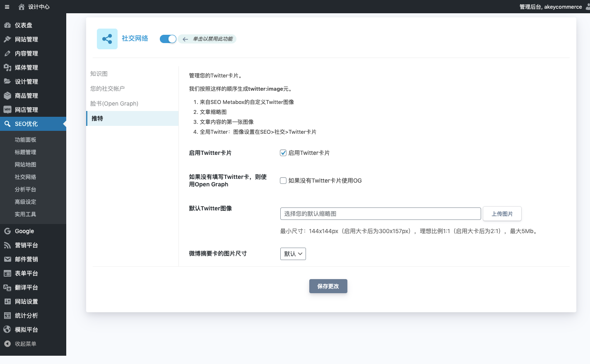
Task: Open 实用工具 submenu item
Action: pos(26,214)
